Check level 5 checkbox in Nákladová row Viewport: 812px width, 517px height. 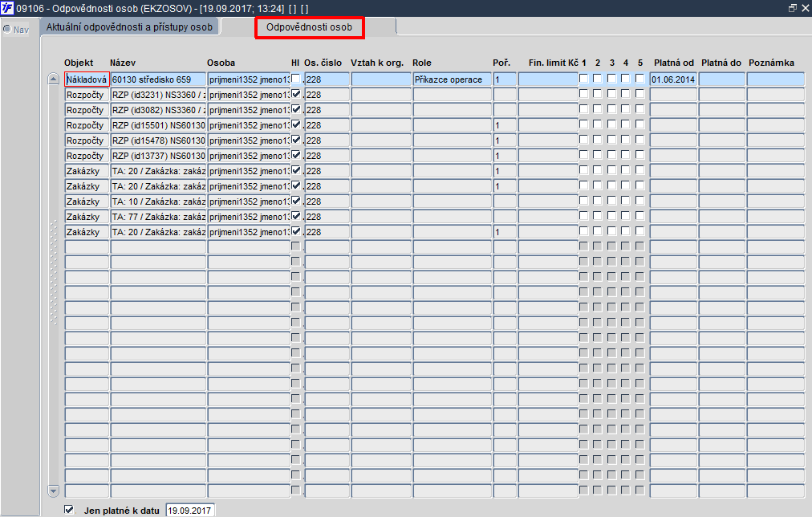click(x=640, y=79)
